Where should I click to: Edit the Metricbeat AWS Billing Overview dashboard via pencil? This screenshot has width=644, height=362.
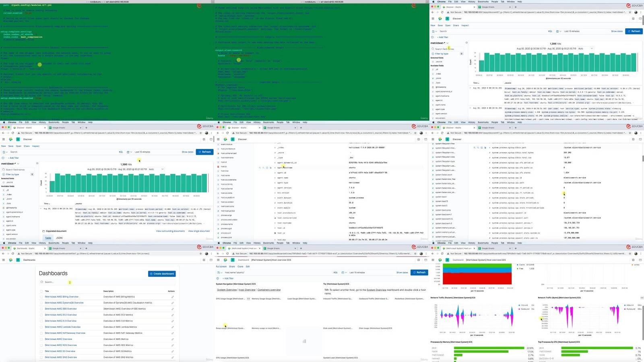tap(173, 297)
